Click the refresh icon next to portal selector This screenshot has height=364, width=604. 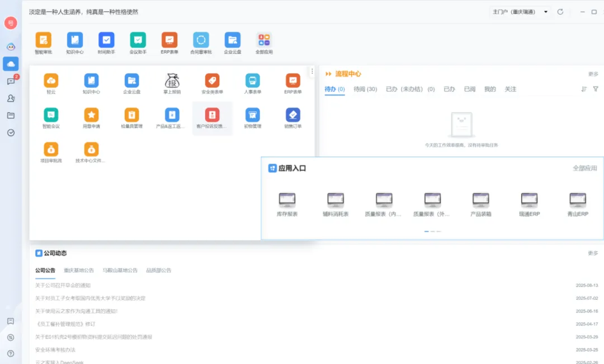tap(560, 12)
